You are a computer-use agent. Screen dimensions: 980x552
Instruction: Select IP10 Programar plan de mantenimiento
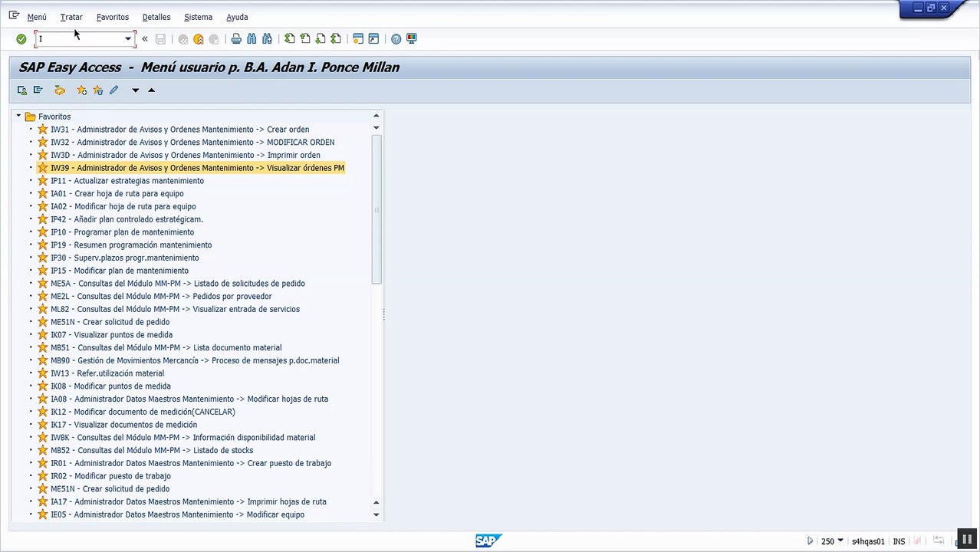coord(122,232)
